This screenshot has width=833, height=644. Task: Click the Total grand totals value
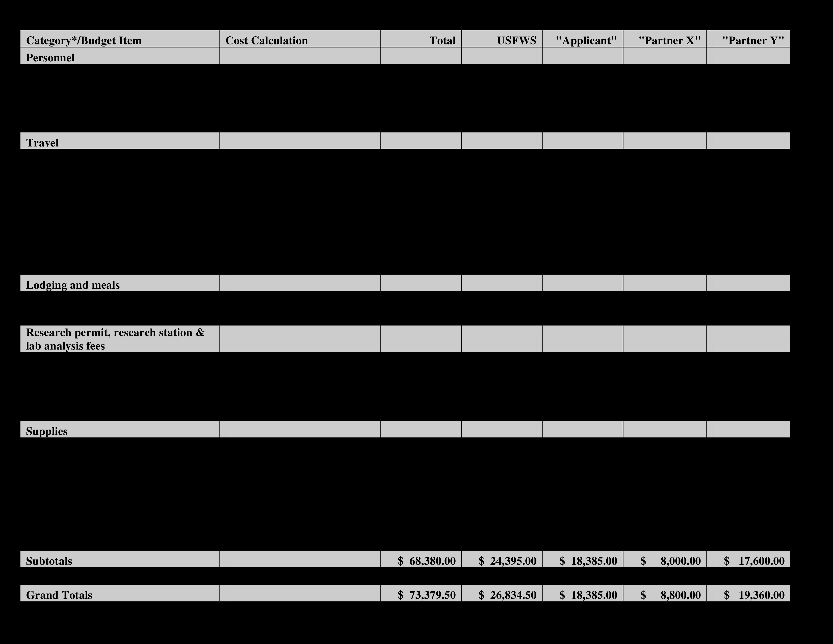click(x=429, y=594)
